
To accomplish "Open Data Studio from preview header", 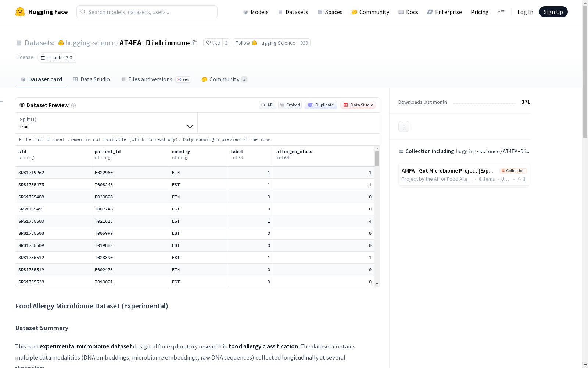I will [x=358, y=105].
